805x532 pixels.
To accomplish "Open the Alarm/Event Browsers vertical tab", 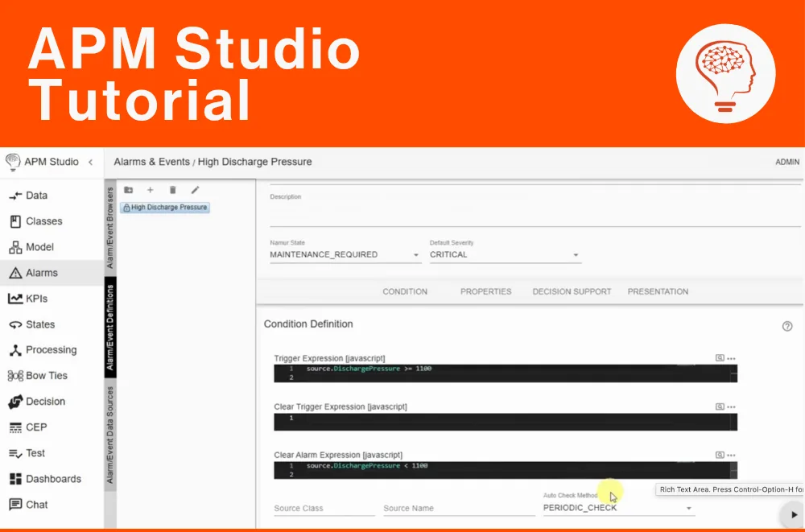I will (109, 228).
